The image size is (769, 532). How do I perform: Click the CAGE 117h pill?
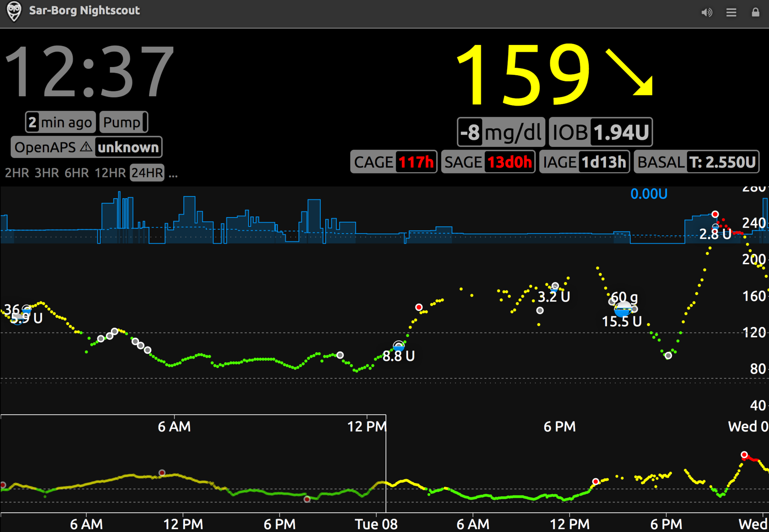(x=393, y=162)
